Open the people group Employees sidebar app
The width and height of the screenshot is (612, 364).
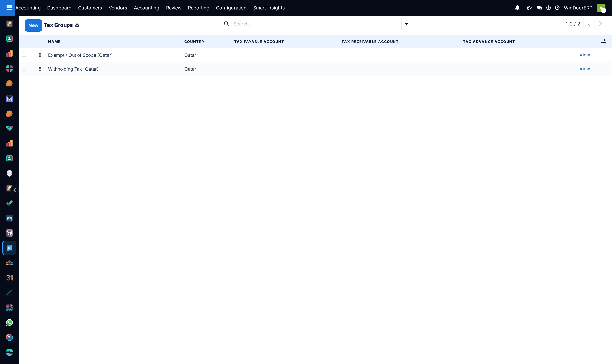click(x=9, y=263)
